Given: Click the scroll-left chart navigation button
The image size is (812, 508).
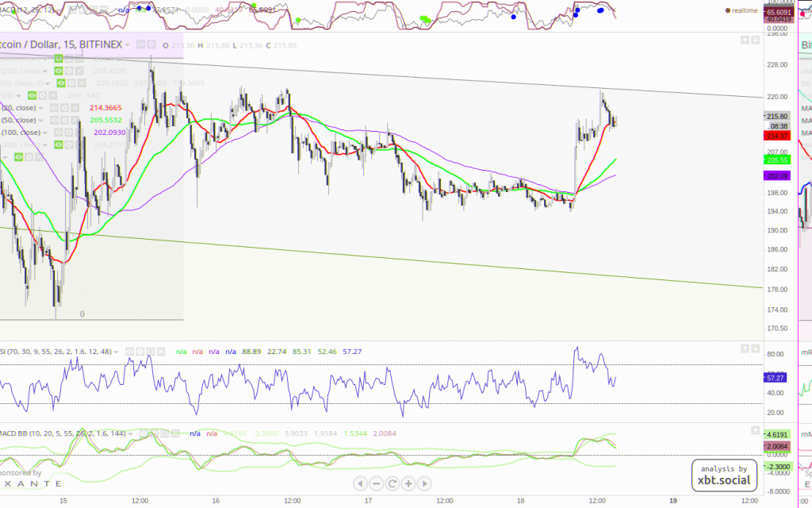Looking at the screenshot, I should click(x=360, y=483).
